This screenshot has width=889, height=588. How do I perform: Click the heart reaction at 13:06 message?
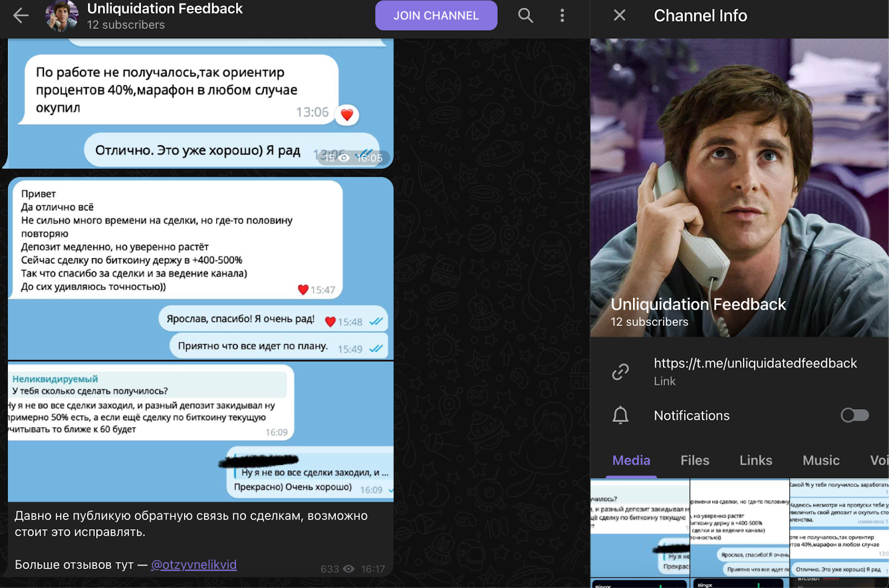click(347, 115)
